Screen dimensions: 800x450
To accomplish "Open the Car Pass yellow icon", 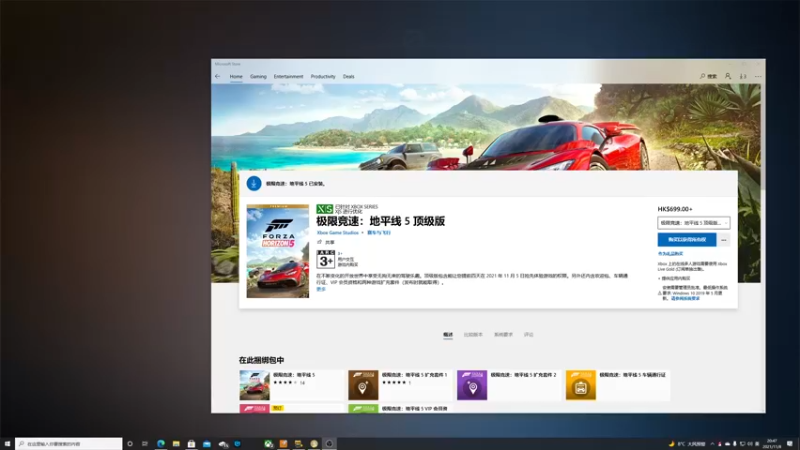I will coord(581,385).
